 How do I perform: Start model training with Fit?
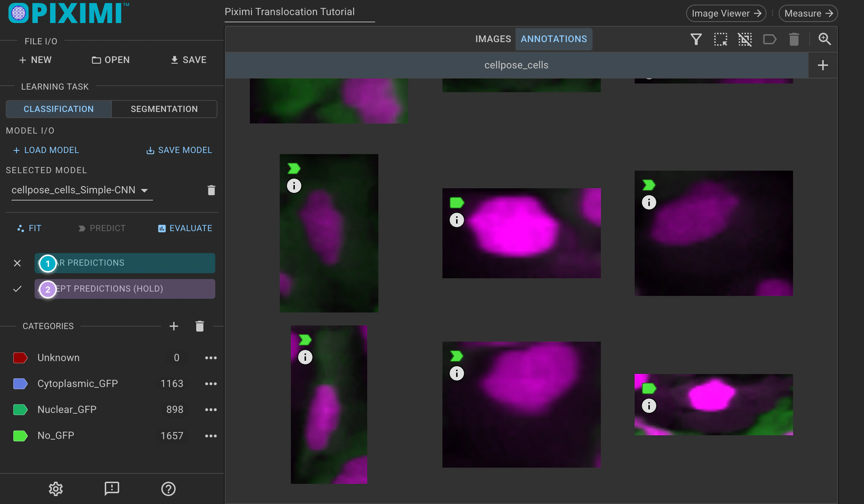click(x=29, y=228)
